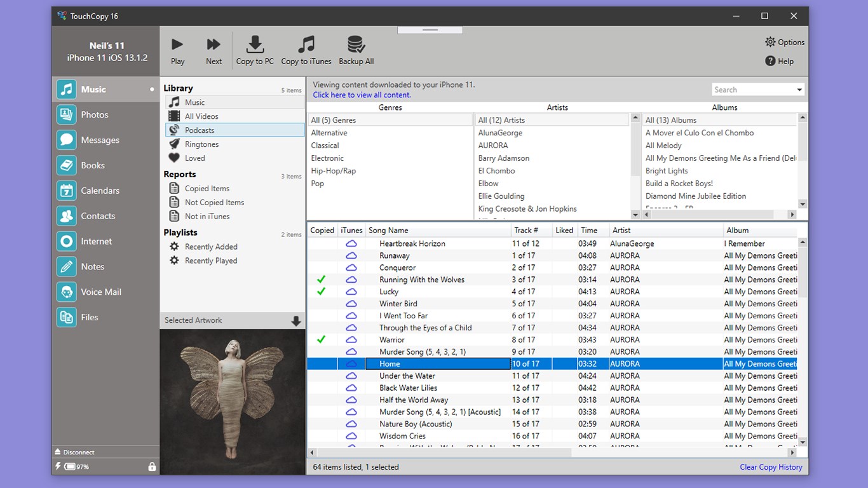Click the Copy to iTunes toolbar icon
The width and height of the screenshot is (868, 488).
(x=306, y=50)
